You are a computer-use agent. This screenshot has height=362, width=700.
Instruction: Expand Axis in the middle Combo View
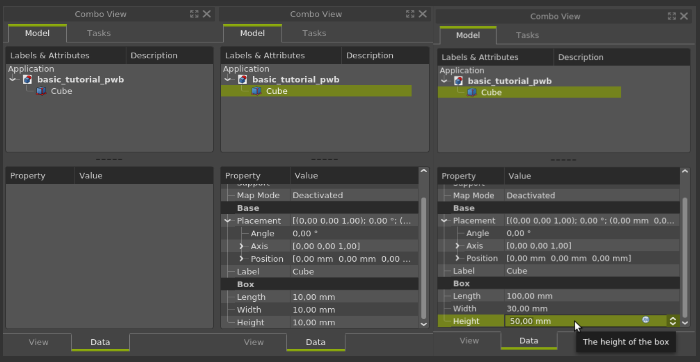pyautogui.click(x=242, y=246)
